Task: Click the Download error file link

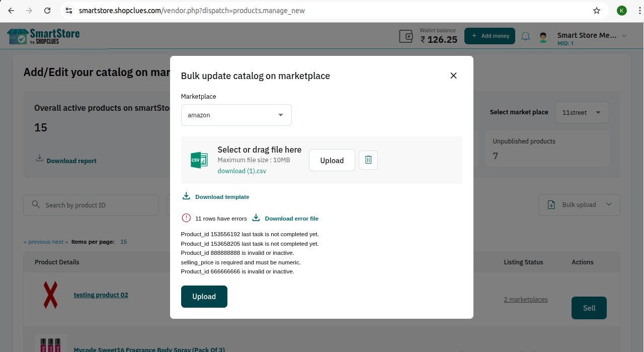Action: [285, 218]
